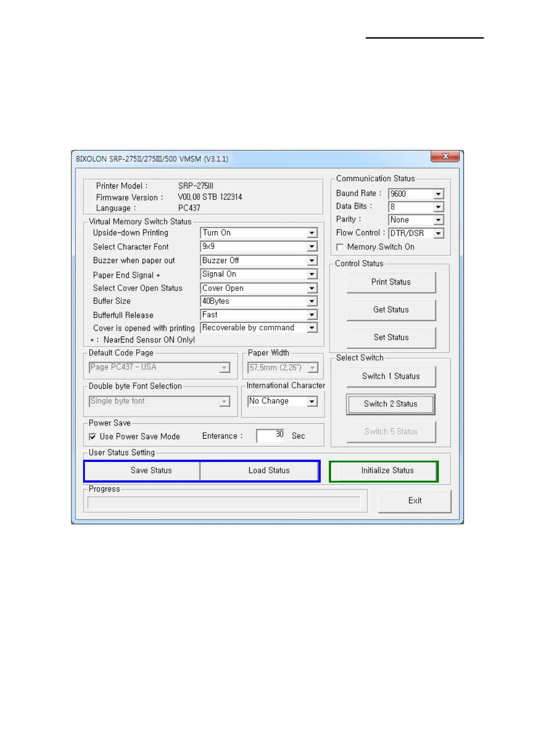
Task: Select Switch 2 Status button
Action: (391, 404)
